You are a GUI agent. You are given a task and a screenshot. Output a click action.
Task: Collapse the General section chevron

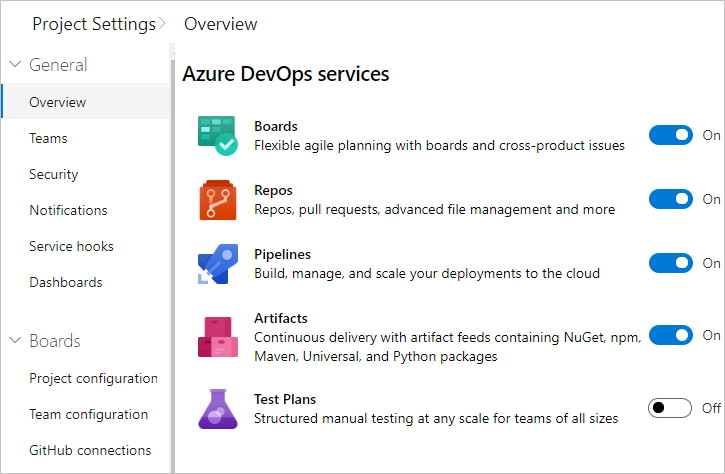tap(15, 65)
